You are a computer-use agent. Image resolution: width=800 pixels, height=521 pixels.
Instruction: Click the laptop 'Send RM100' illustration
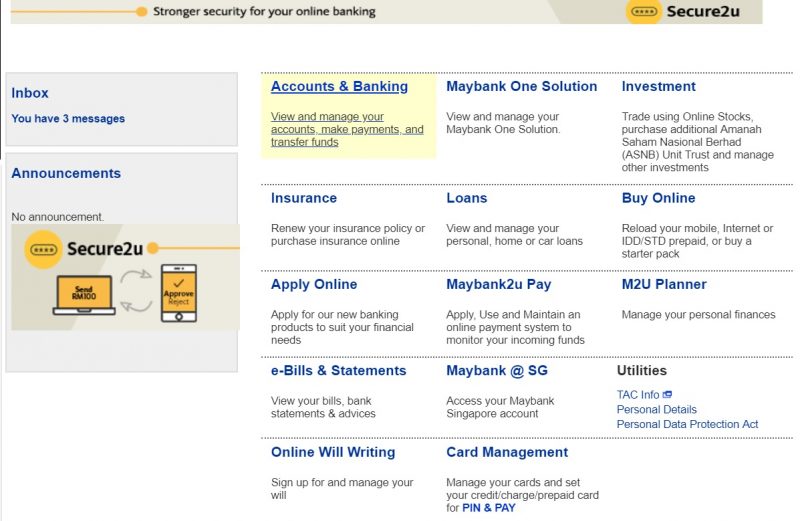click(84, 295)
